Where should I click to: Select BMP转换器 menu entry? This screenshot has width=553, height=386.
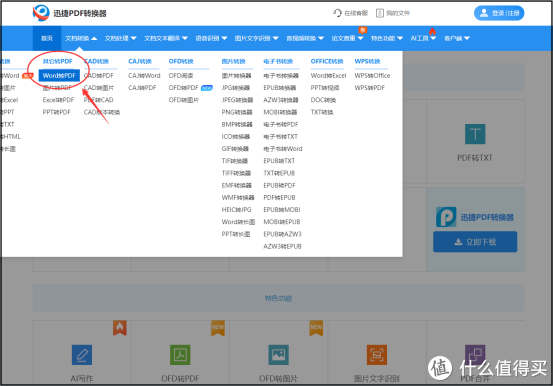(x=237, y=124)
